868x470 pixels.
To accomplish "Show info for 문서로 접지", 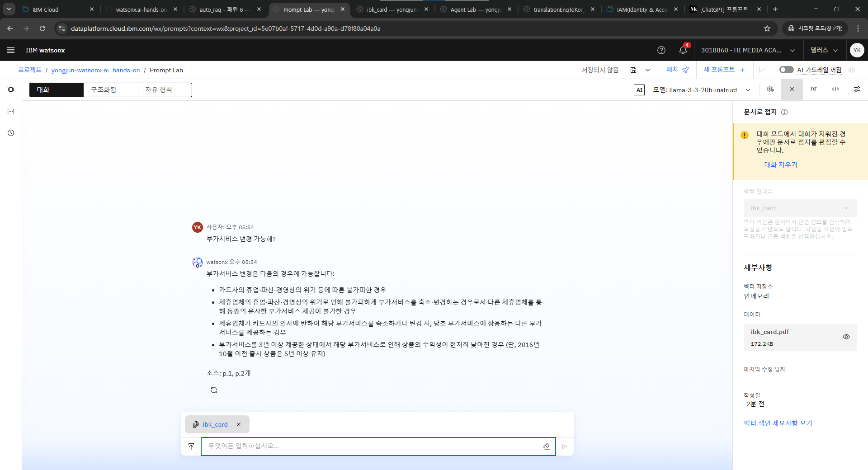I will pos(784,112).
